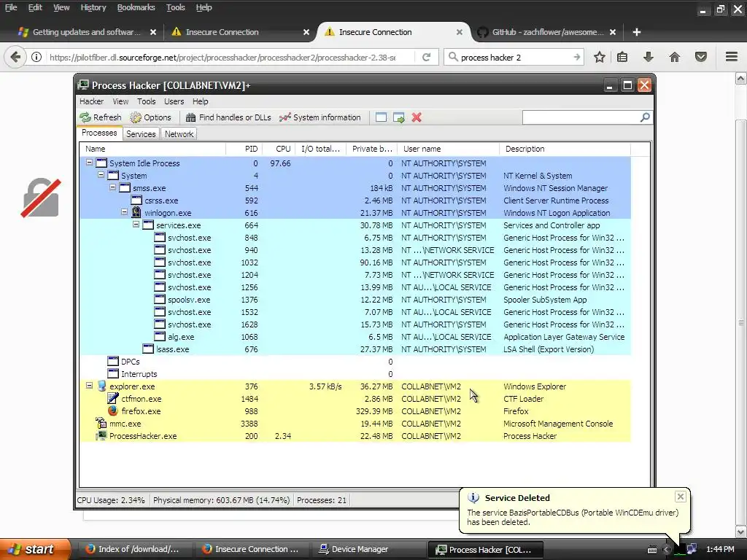Image resolution: width=747 pixels, height=560 pixels.
Task: Switch to the GitHub zachflower tab
Action: point(547,32)
